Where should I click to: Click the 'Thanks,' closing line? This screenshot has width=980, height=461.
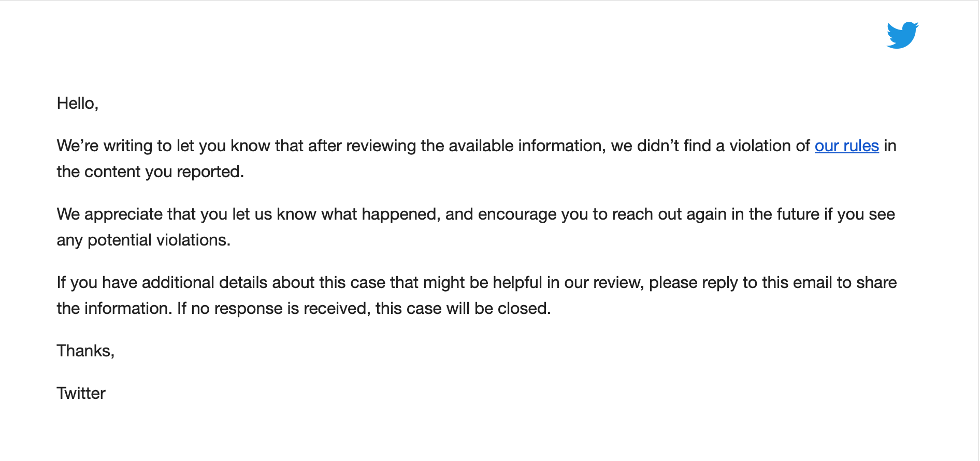click(x=85, y=351)
